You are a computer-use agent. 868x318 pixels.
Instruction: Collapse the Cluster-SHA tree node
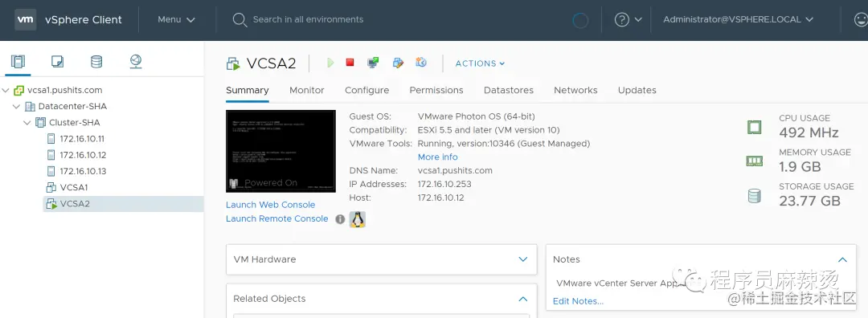point(27,123)
